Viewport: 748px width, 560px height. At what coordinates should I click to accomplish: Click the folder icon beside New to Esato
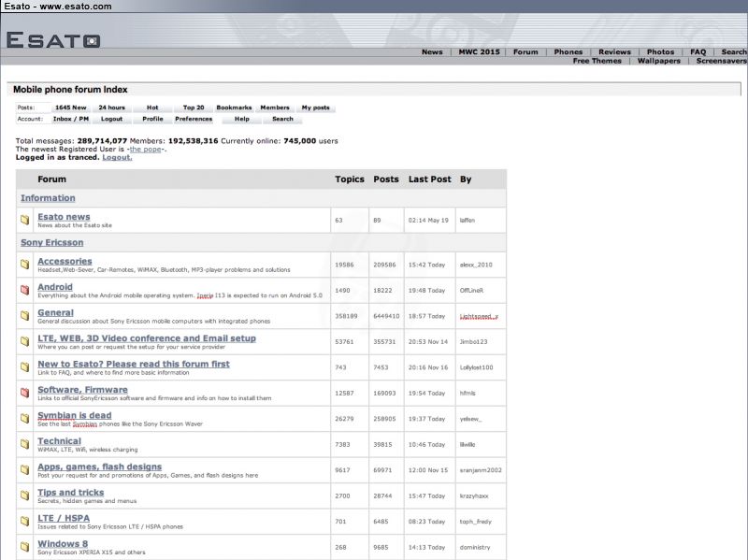[25, 367]
